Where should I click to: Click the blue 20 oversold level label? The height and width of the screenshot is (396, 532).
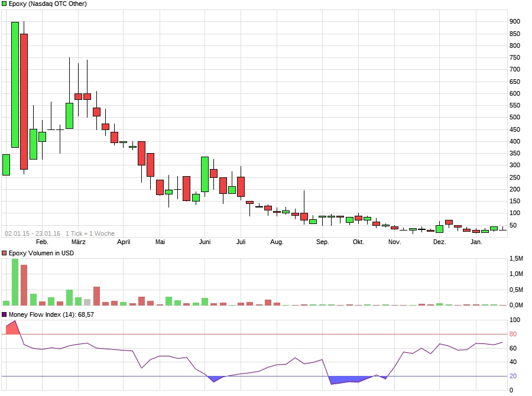513,376
